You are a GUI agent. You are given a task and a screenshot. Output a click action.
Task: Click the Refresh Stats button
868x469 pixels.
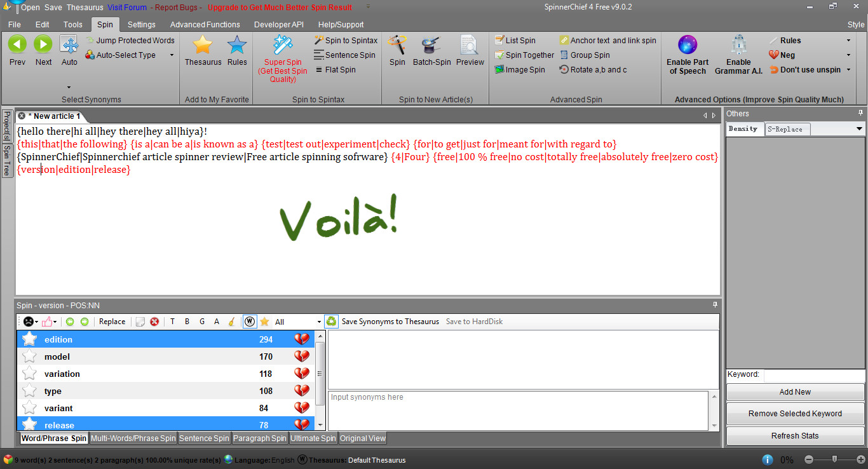tap(795, 436)
